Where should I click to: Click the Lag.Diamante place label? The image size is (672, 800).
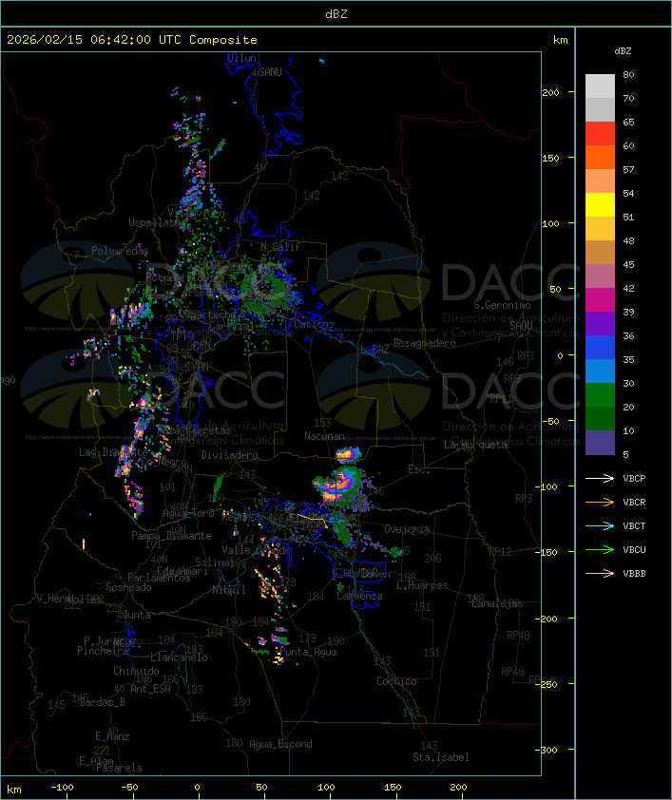[113, 452]
